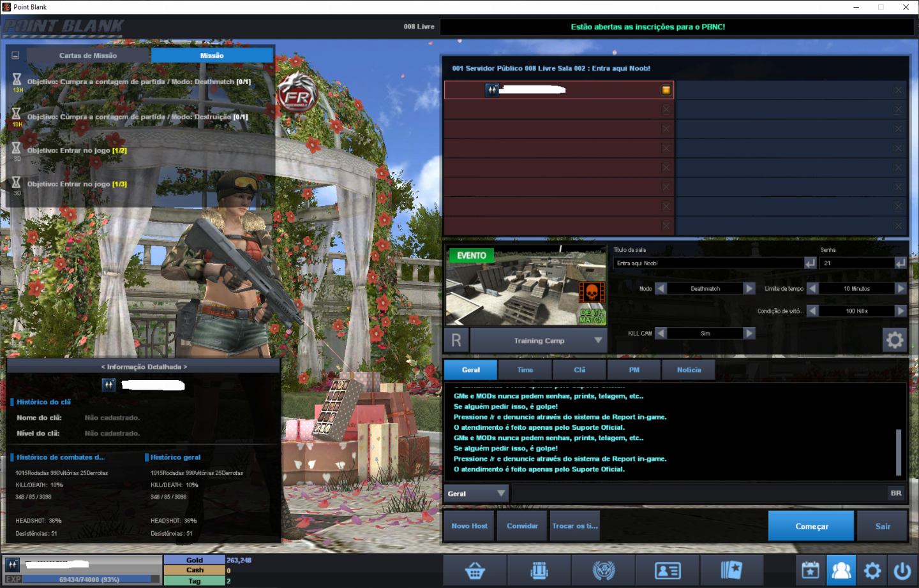Click the Novo Host button
The height and width of the screenshot is (588, 919).
coord(469,526)
